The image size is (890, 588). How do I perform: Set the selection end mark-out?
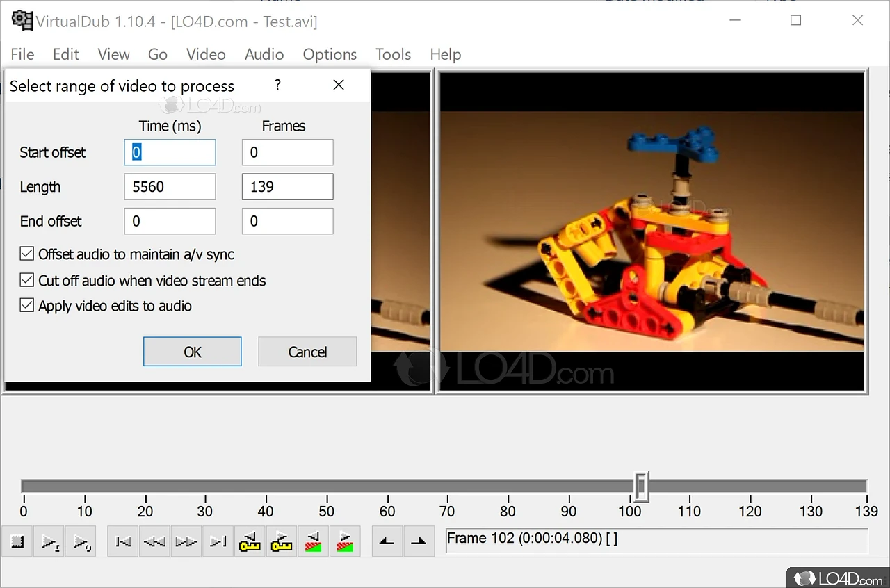tap(419, 542)
